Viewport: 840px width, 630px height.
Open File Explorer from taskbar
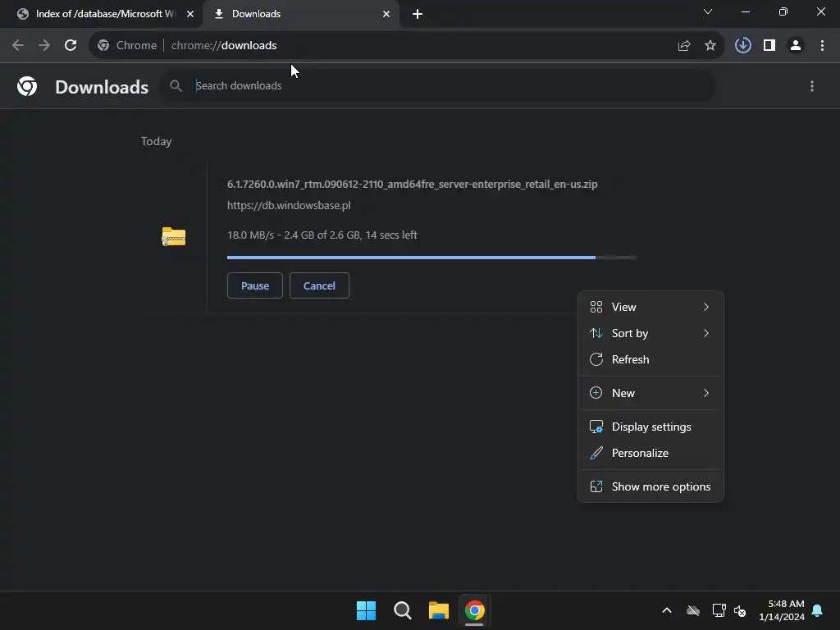coord(439,610)
